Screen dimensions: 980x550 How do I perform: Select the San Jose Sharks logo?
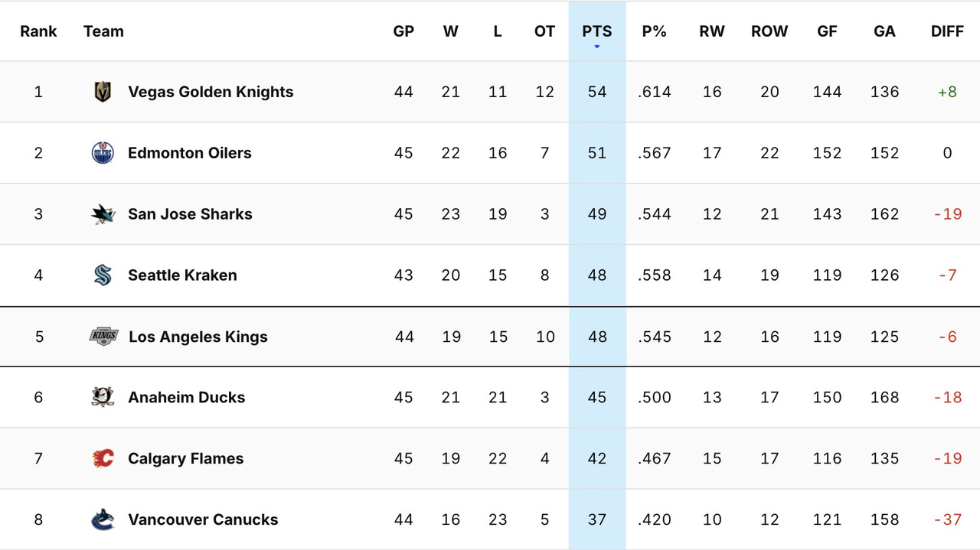[x=103, y=213]
